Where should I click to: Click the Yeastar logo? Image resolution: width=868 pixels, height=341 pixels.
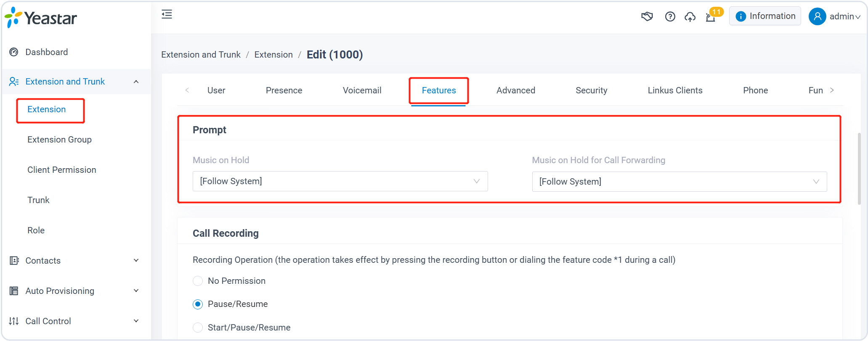(41, 18)
